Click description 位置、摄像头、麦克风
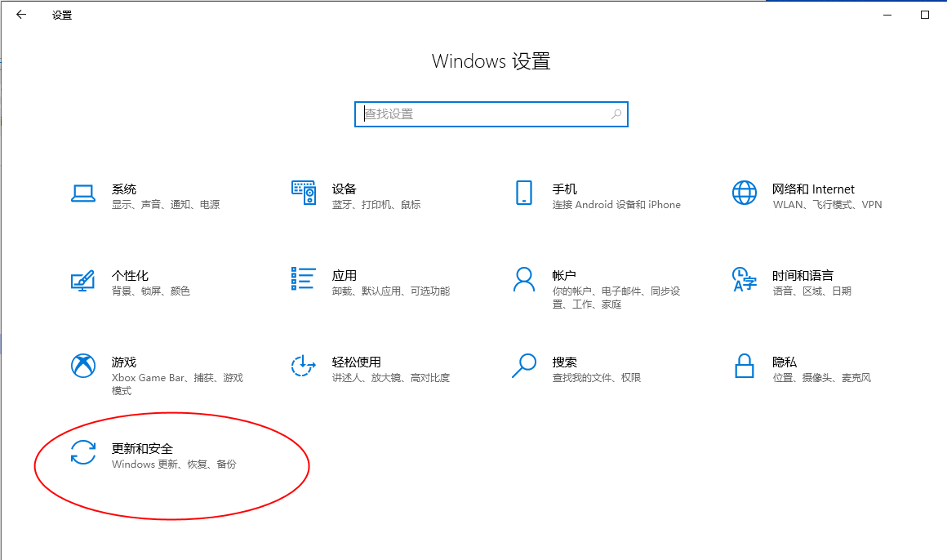 click(822, 378)
